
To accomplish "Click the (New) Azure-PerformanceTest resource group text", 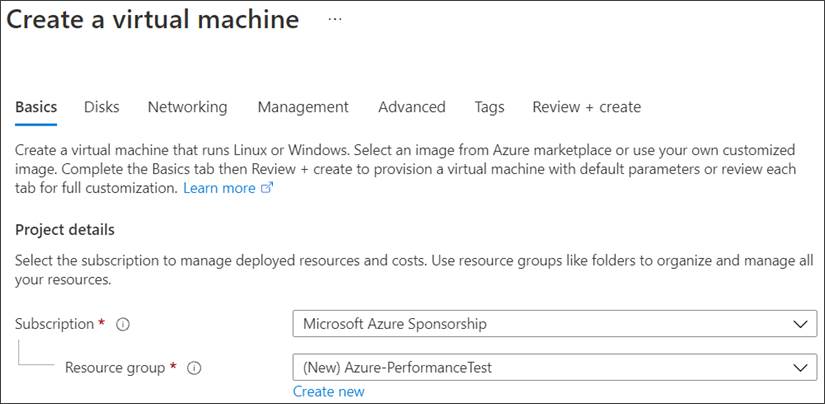I will tap(398, 368).
